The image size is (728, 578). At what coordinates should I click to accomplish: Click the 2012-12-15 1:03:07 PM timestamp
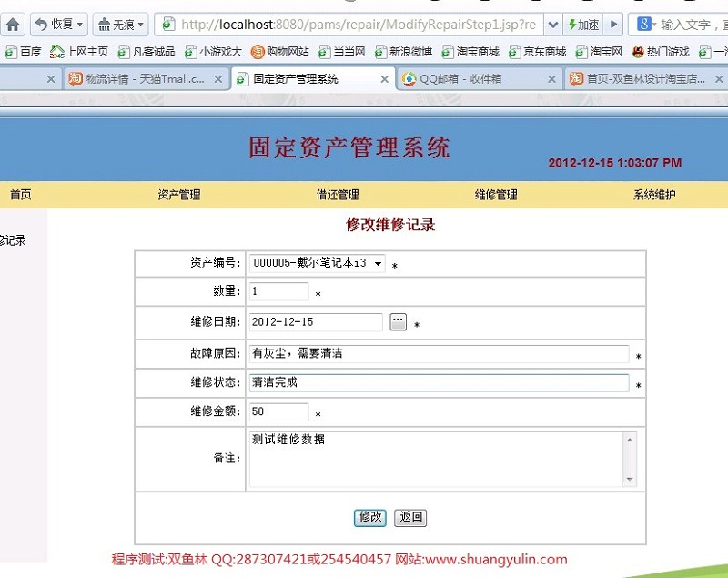pyautogui.click(x=615, y=163)
